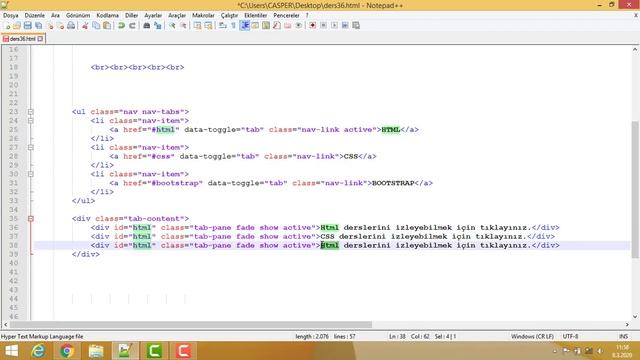Open Internet Explorer from taskbar
Screen dimensions: 640x360
38,351
